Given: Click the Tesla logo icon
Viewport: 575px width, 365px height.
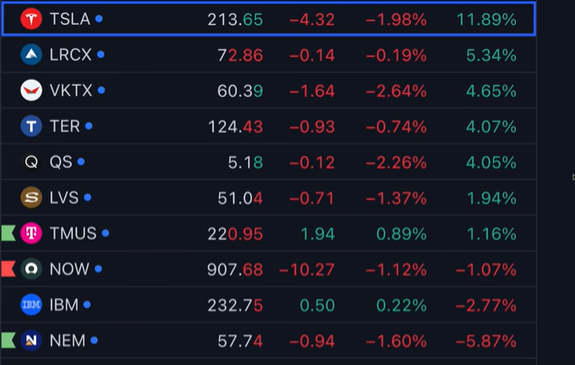Looking at the screenshot, I should click(x=31, y=19).
